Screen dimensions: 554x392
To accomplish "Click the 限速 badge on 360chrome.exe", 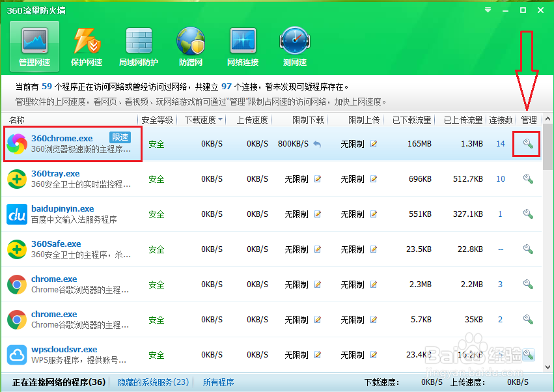I will (x=120, y=137).
